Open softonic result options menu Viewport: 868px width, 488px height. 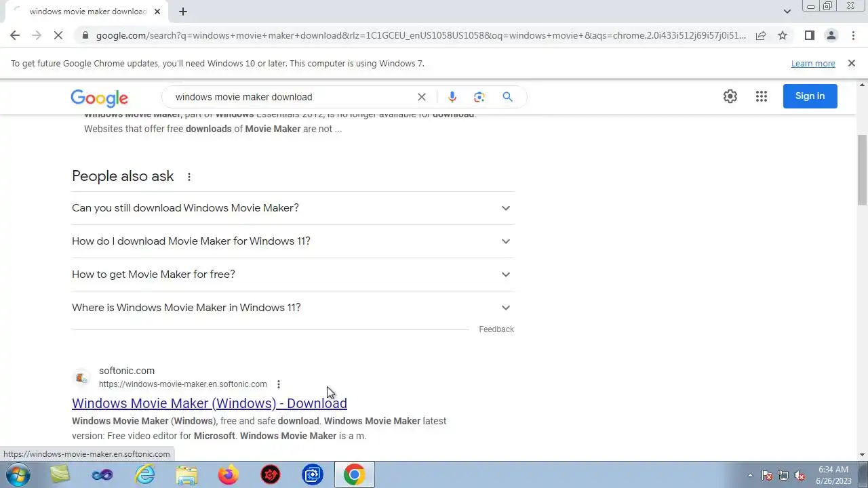pos(278,384)
